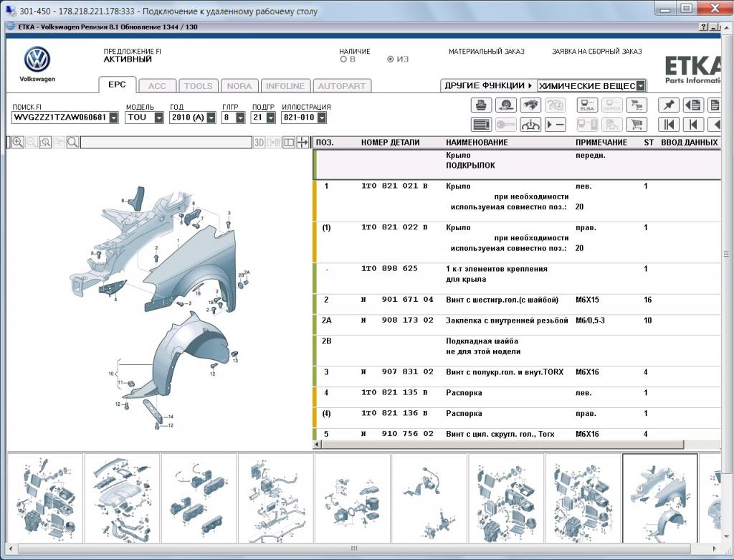
Task: Select the INFOLINE tab
Action: pyautogui.click(x=285, y=86)
